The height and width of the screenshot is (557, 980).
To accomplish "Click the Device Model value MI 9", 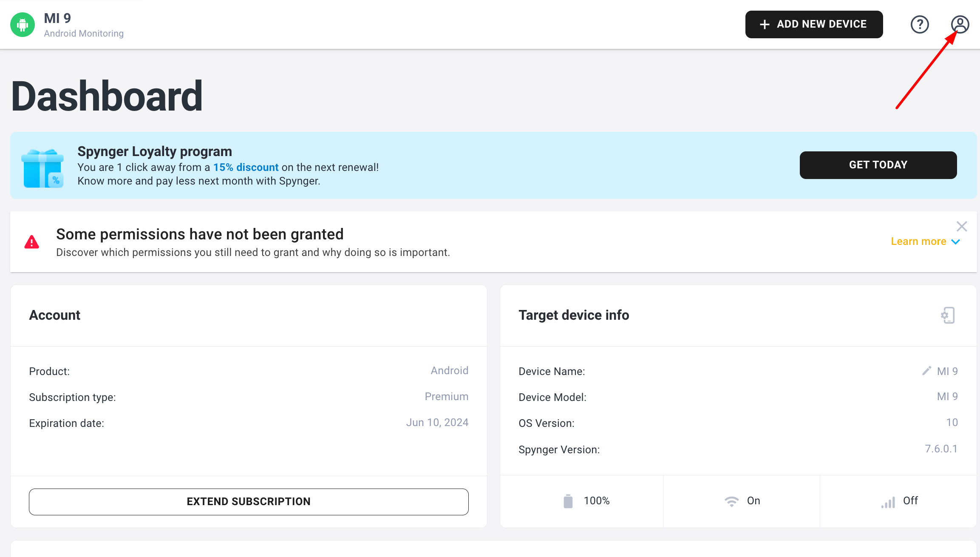I will click(x=947, y=396).
